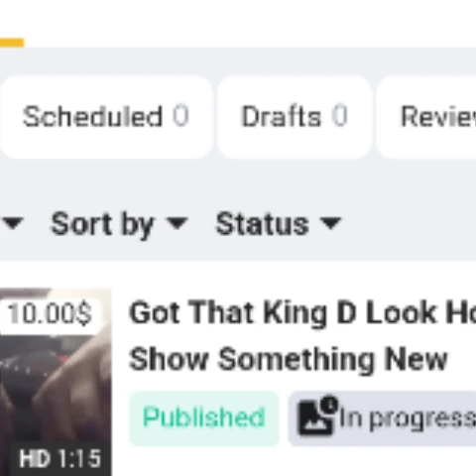The height and width of the screenshot is (476, 476).
Task: Click the HD 1:15 duration badge
Action: (59, 459)
